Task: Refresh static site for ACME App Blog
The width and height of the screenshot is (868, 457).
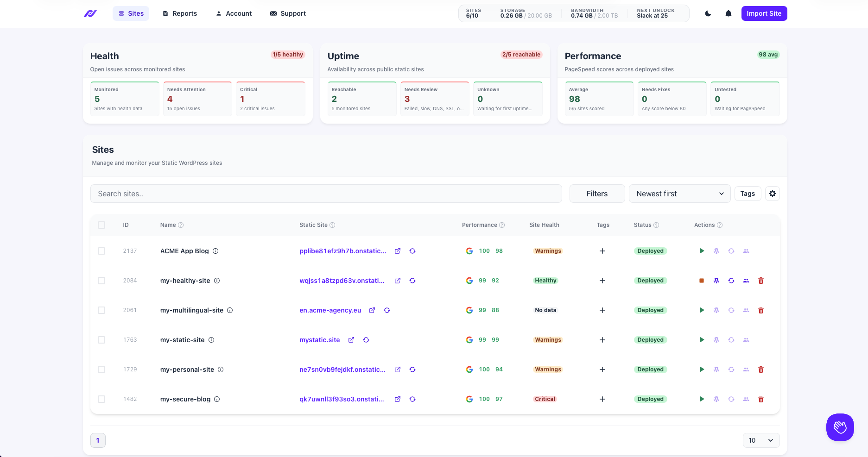Action: click(412, 251)
